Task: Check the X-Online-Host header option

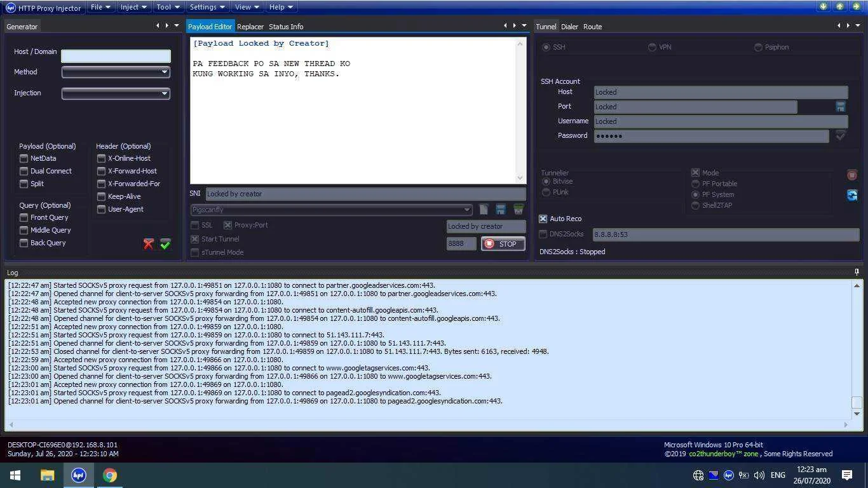Action: (101, 158)
